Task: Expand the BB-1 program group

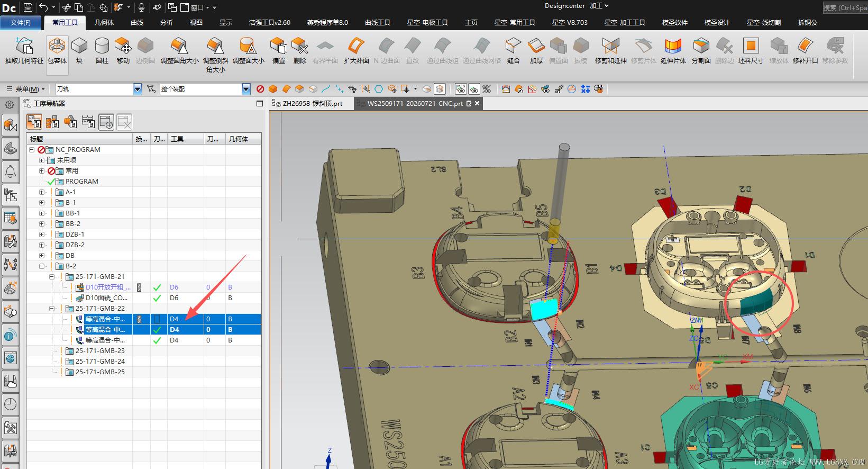Action: click(42, 213)
